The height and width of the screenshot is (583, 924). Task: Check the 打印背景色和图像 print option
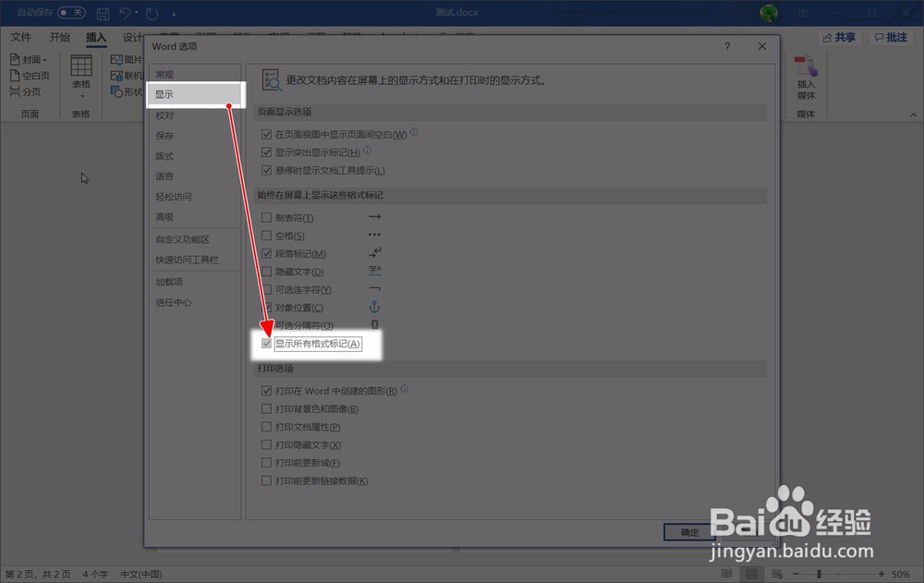(266, 408)
